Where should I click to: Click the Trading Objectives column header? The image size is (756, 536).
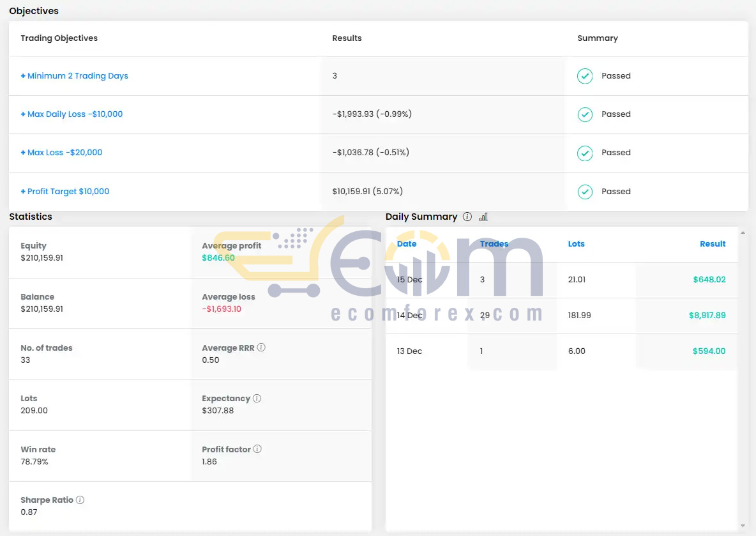(x=59, y=38)
